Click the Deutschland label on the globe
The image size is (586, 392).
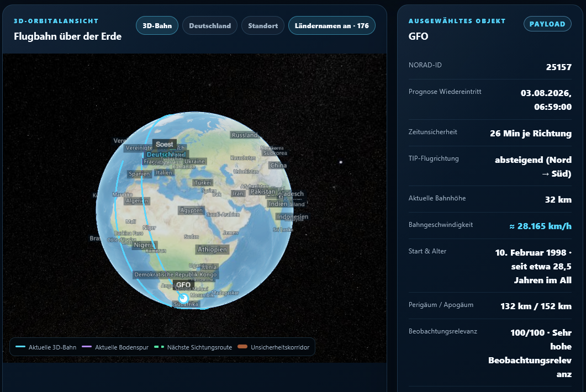pyautogui.click(x=166, y=155)
